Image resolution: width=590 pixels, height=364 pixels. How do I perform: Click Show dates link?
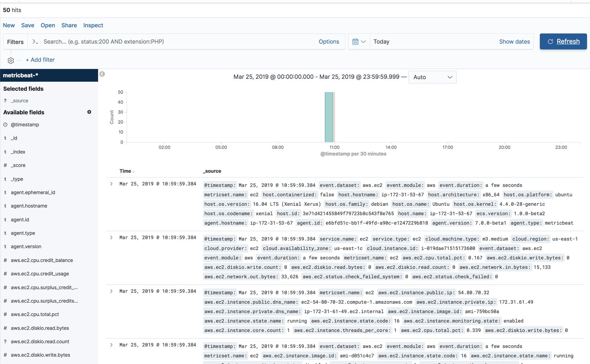[514, 42]
